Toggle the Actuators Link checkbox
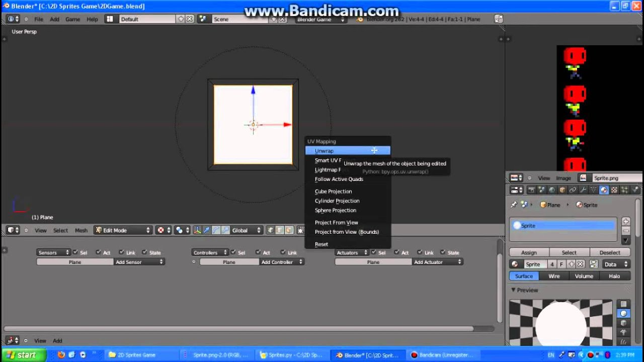Screen dimensions: 644x362 tap(420, 252)
